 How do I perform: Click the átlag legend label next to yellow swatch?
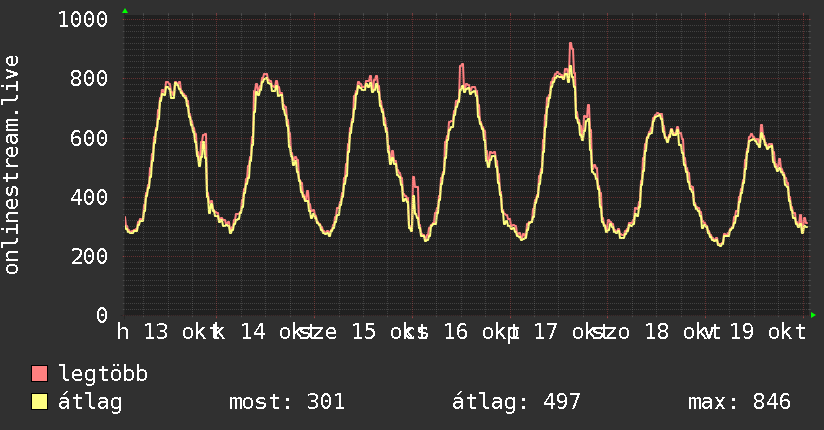[x=90, y=402]
